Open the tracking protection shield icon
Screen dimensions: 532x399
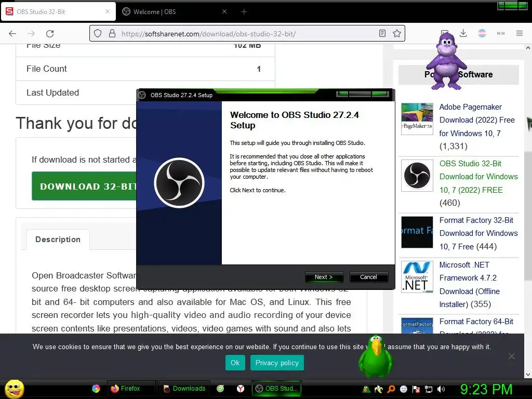click(x=98, y=34)
